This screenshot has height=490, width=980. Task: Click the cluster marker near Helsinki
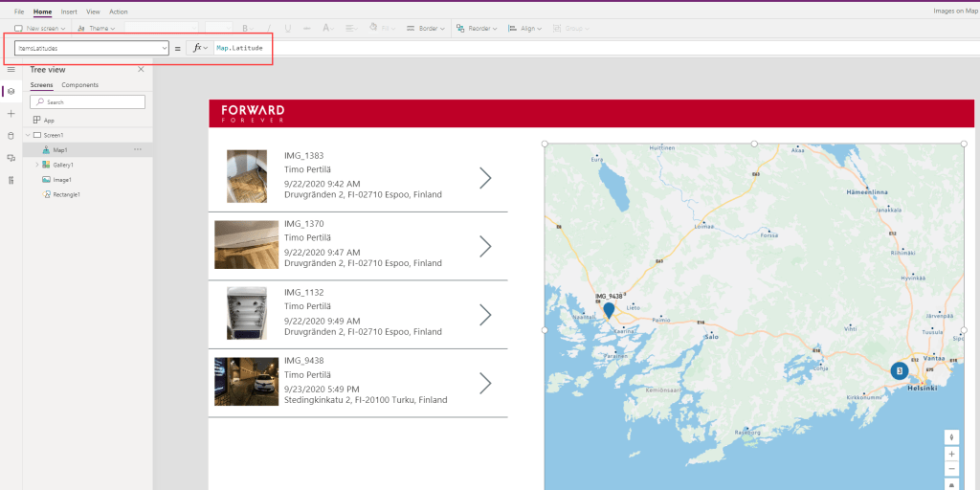coord(899,370)
